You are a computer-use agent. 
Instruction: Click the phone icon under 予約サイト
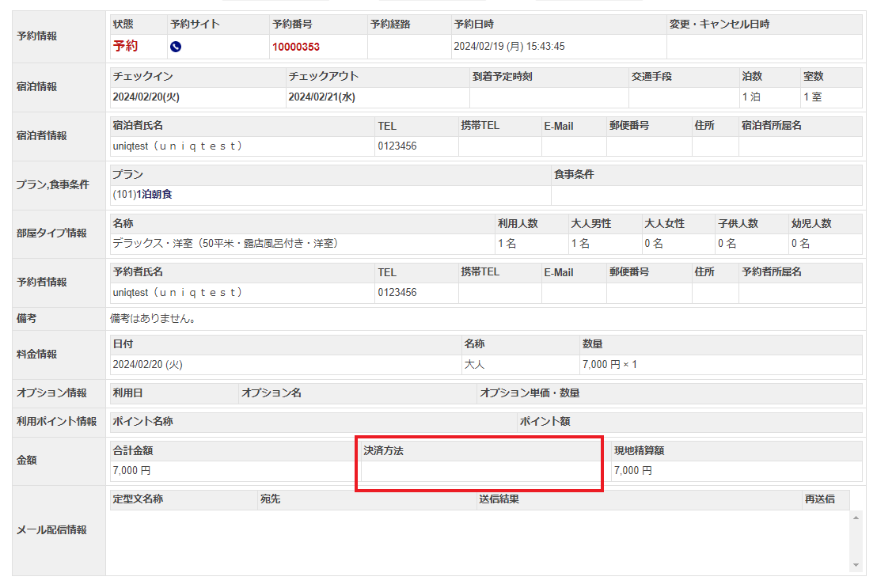point(176,47)
